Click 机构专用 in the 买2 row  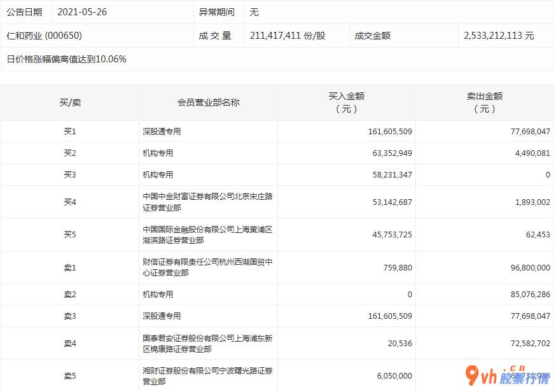point(158,153)
